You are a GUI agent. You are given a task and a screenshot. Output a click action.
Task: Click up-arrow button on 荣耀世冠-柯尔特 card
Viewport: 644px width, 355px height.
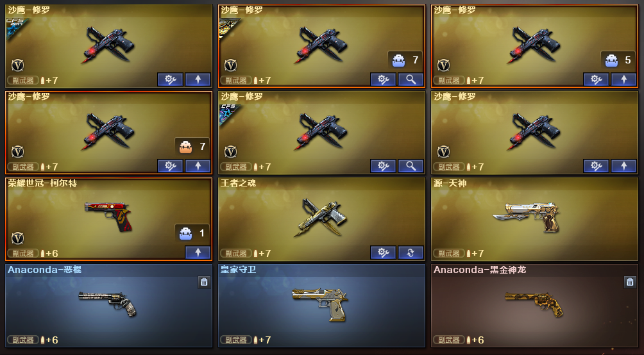coord(198,253)
